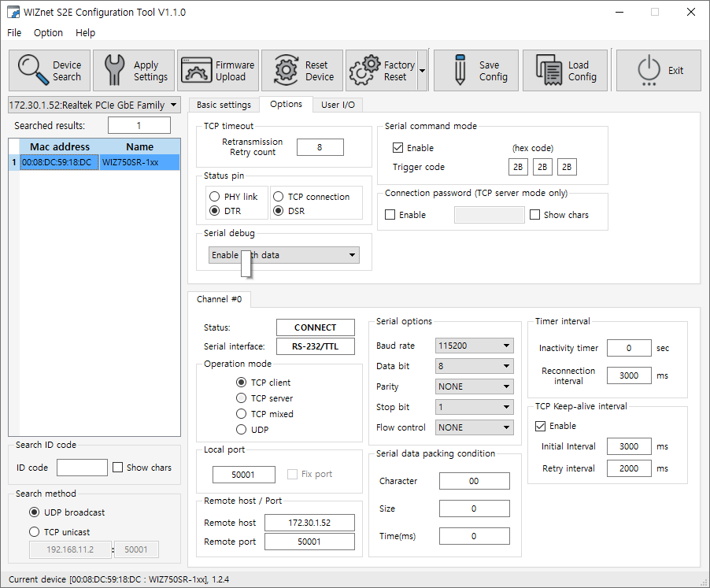Screen dimensions: 710x588
Task: Expand the Flow control dropdown
Action: pos(474,427)
